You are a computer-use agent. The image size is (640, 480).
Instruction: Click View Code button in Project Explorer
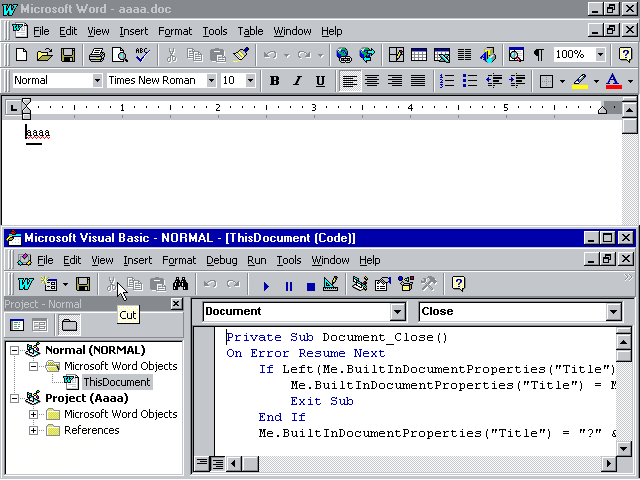17,325
